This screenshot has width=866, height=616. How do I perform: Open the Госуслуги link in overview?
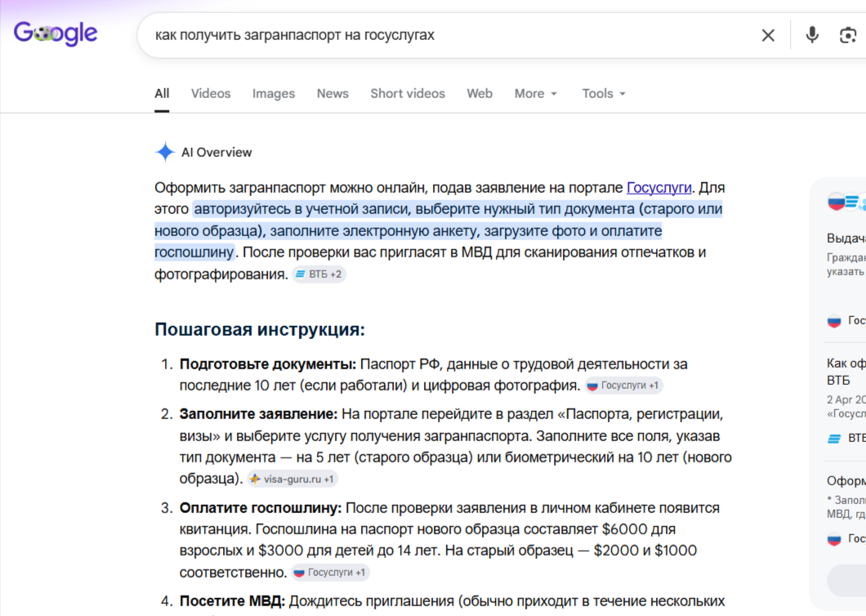(658, 188)
